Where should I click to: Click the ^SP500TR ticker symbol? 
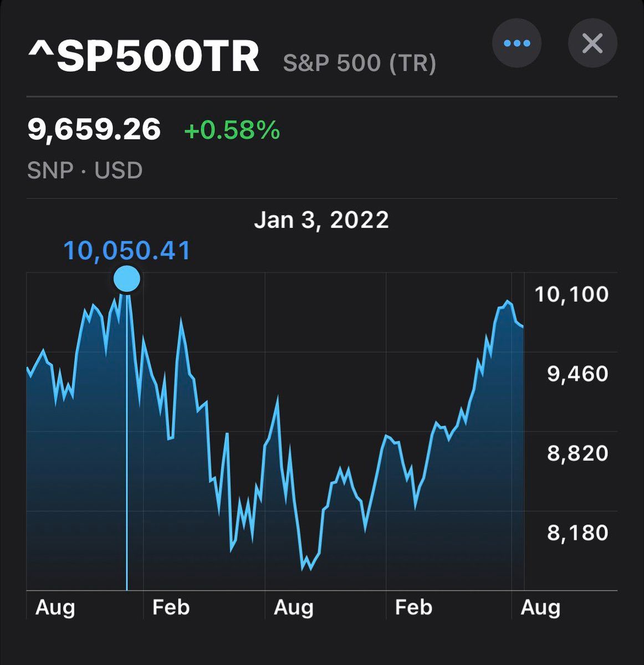click(x=144, y=57)
